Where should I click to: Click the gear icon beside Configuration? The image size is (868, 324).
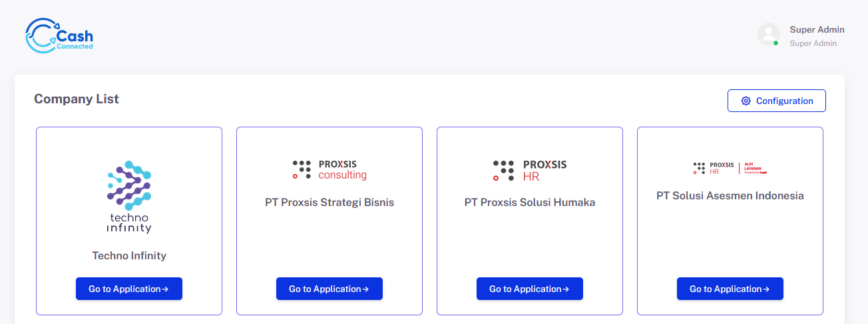pos(746,101)
